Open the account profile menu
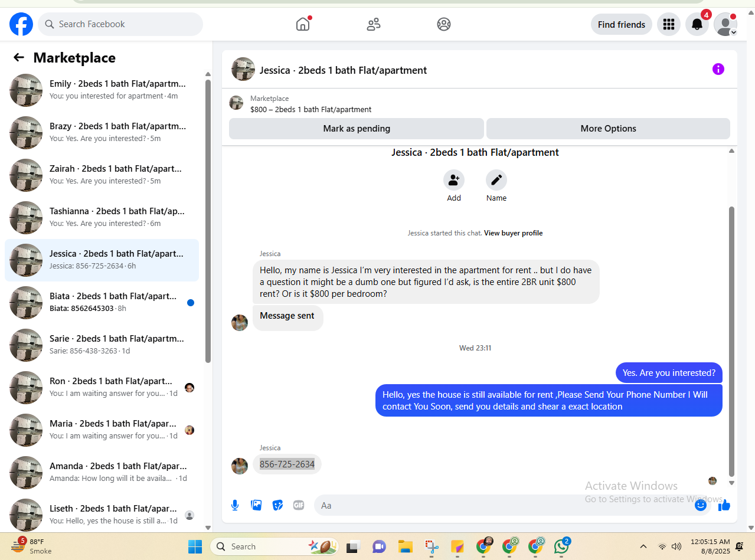Image resolution: width=755 pixels, height=560 pixels. (725, 24)
